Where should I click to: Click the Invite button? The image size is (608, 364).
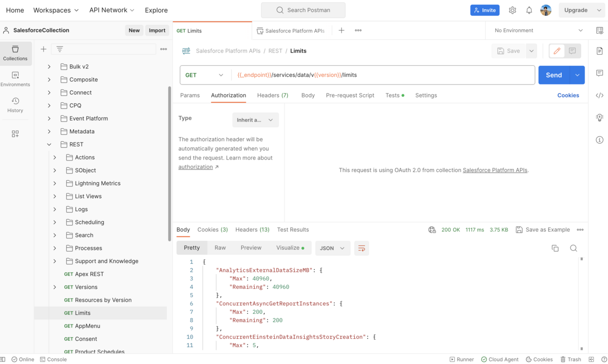(485, 10)
